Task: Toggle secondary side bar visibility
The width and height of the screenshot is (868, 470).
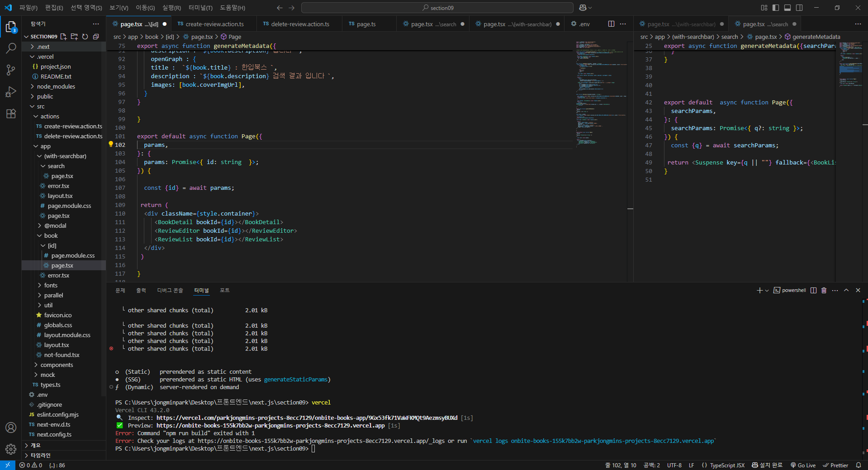Action: [x=799, y=8]
